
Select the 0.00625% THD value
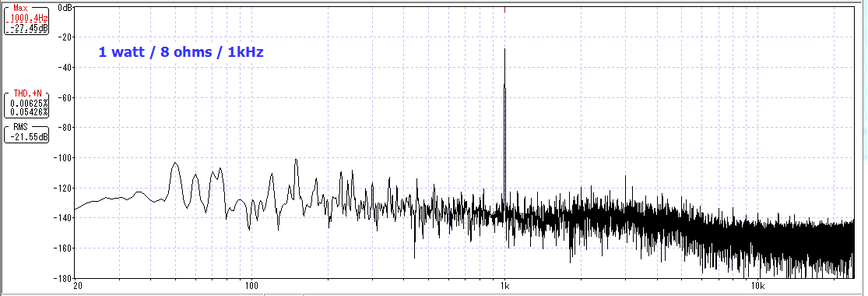(x=30, y=103)
